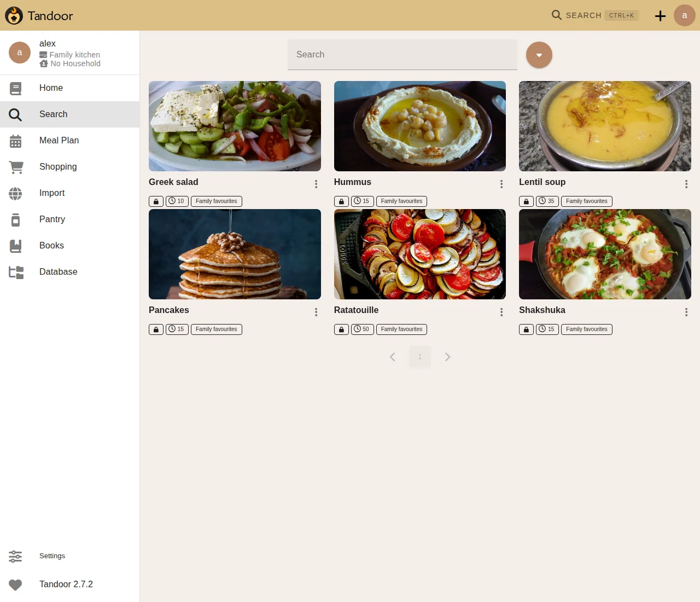The image size is (700, 602).
Task: Click the Family kitchen space label
Action: click(74, 55)
